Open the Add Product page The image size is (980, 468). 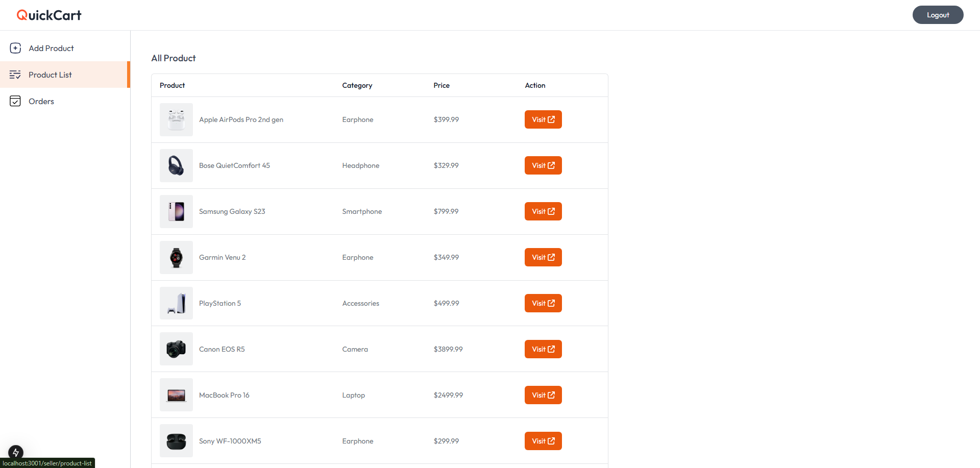click(51, 48)
